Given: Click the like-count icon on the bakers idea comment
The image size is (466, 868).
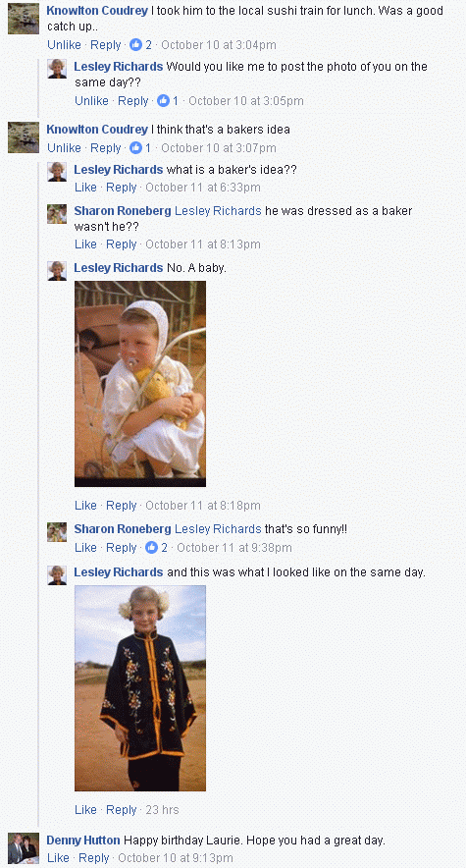Looking at the screenshot, I should [135, 148].
